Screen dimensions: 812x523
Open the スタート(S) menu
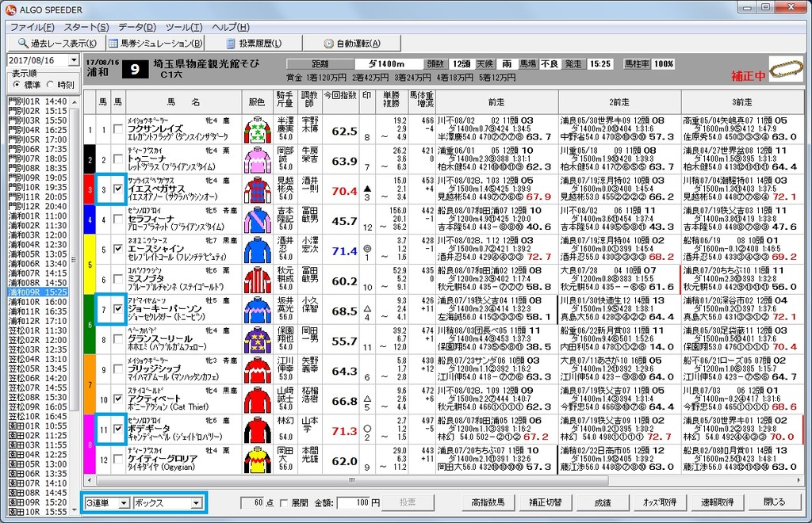click(x=86, y=27)
